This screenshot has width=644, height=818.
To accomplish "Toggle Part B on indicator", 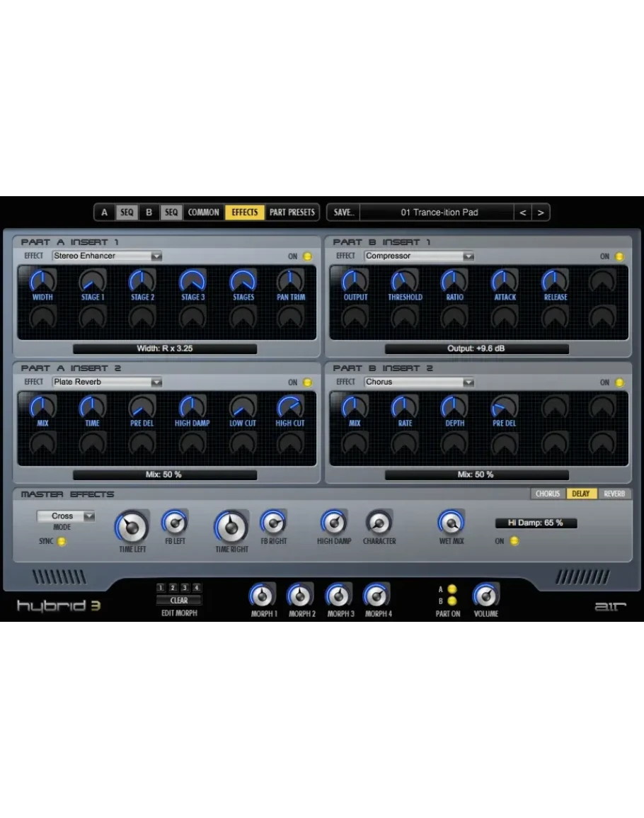I will [x=452, y=601].
